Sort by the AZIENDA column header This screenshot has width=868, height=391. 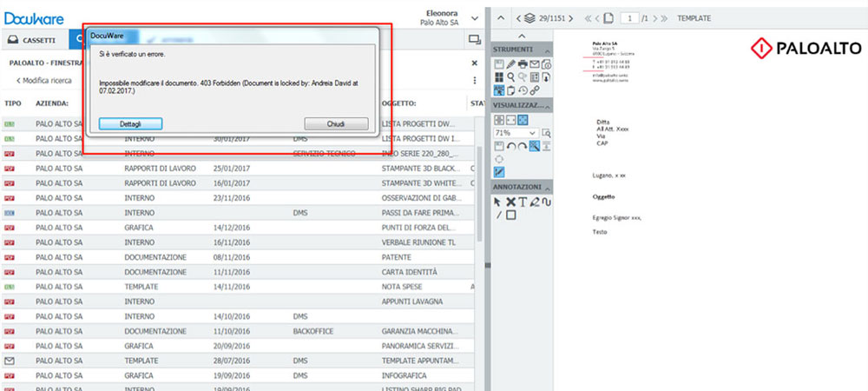point(51,103)
